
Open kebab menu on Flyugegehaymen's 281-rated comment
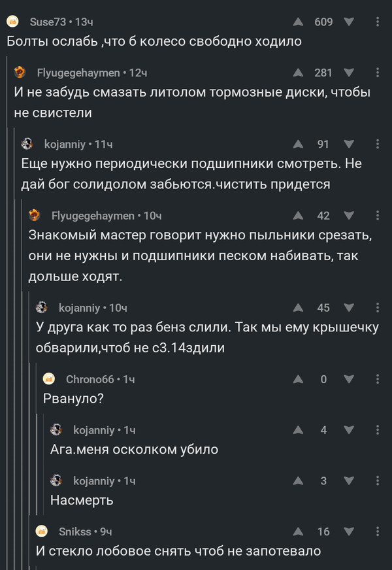(x=379, y=73)
